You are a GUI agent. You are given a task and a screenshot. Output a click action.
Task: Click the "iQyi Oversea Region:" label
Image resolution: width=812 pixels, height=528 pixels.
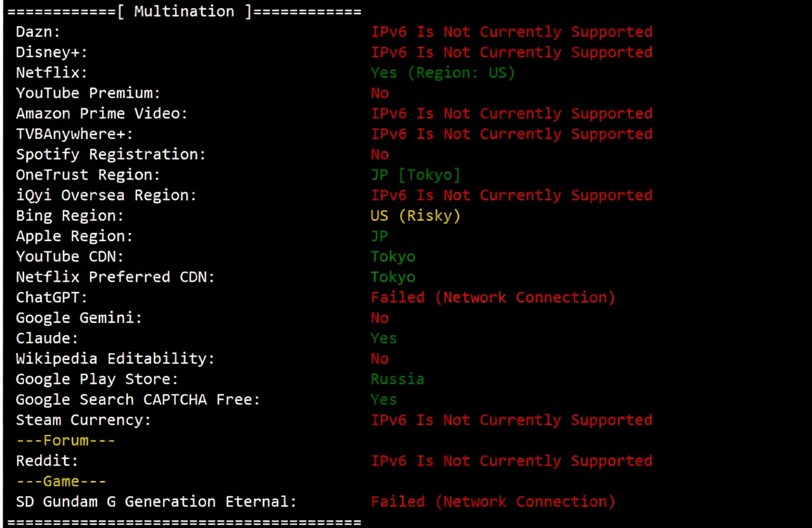pos(107,195)
